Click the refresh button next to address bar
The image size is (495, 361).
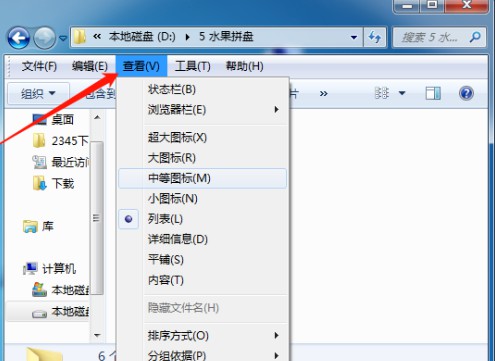point(375,37)
